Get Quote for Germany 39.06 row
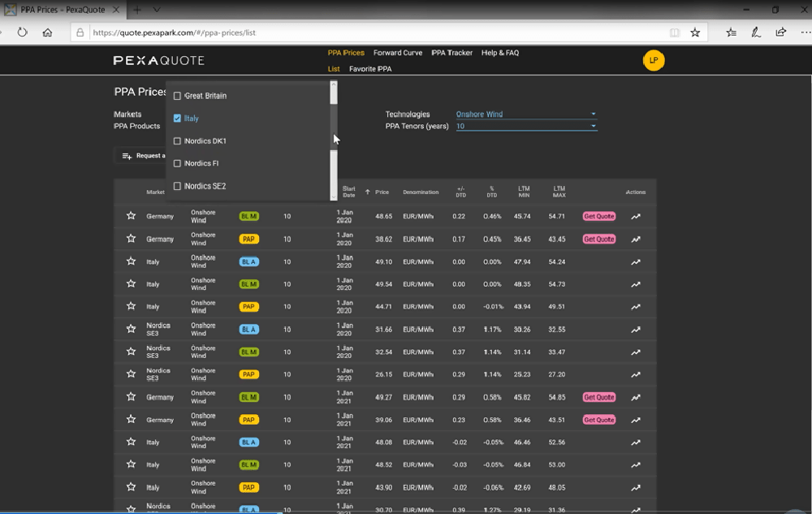Screen dimensions: 812x514 pos(599,420)
